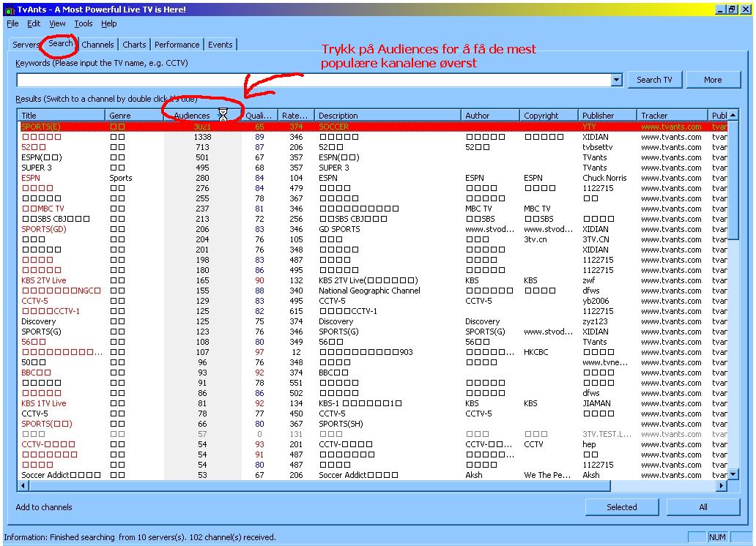Screen dimensions: 756x546
Task: Click the hep publisher cell
Action: [x=589, y=444]
